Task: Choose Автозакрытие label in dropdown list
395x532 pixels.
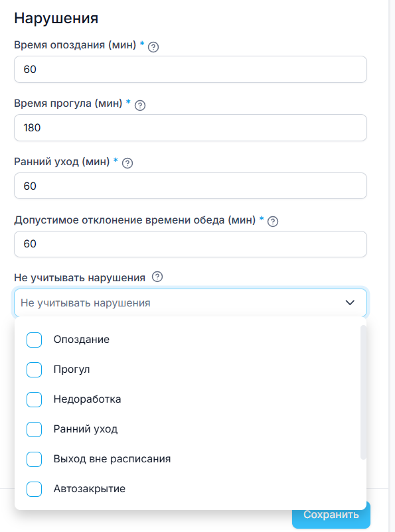Action: pos(90,489)
